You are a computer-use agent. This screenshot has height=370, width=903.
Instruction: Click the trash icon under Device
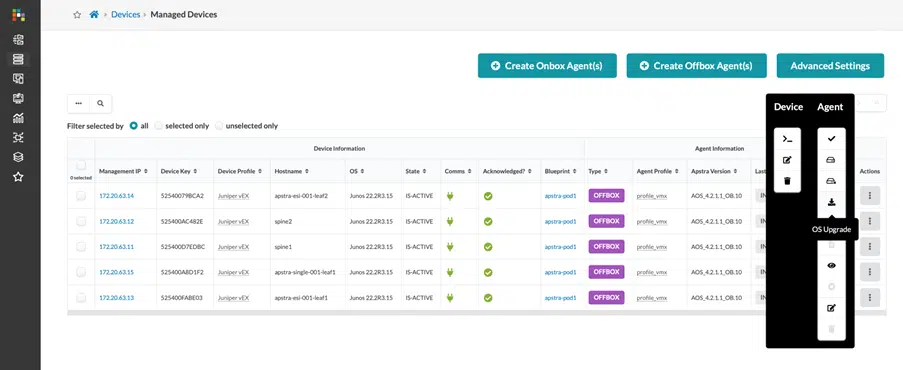(x=787, y=182)
